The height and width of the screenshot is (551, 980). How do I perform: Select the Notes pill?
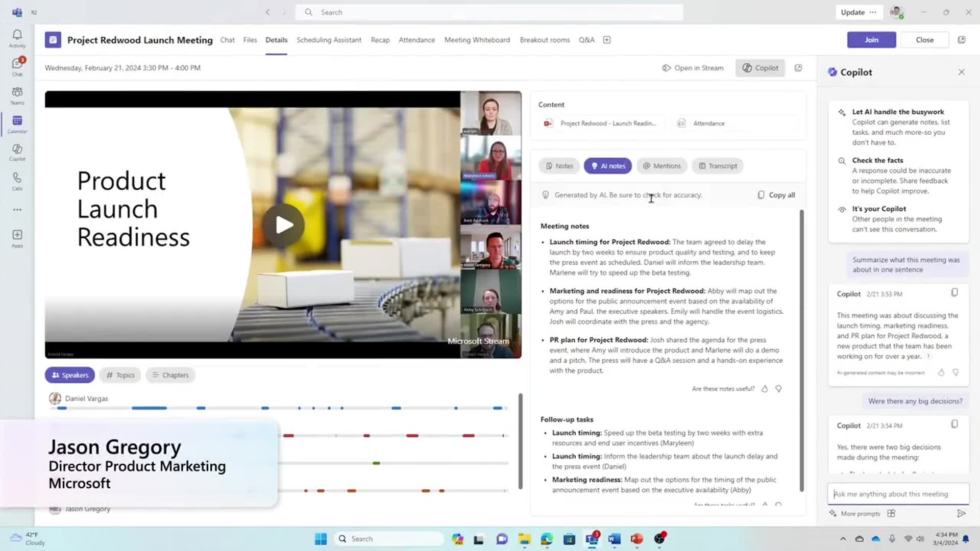[x=559, y=166]
